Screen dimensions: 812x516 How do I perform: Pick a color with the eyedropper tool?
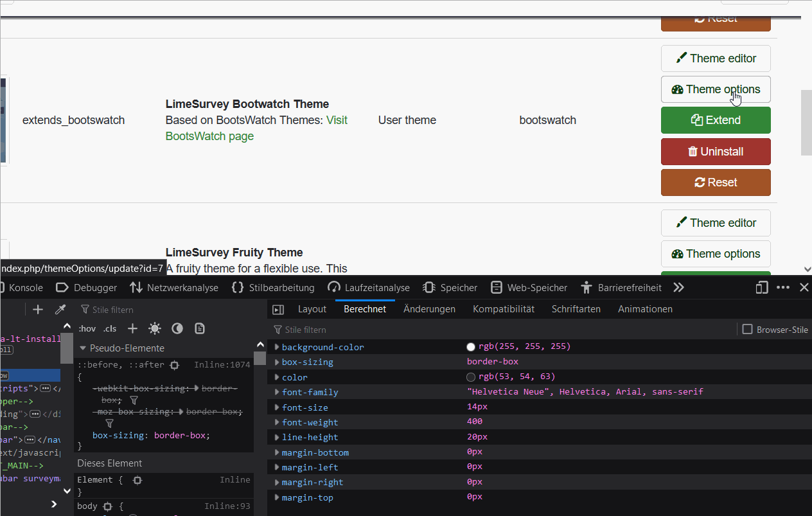[x=60, y=310]
